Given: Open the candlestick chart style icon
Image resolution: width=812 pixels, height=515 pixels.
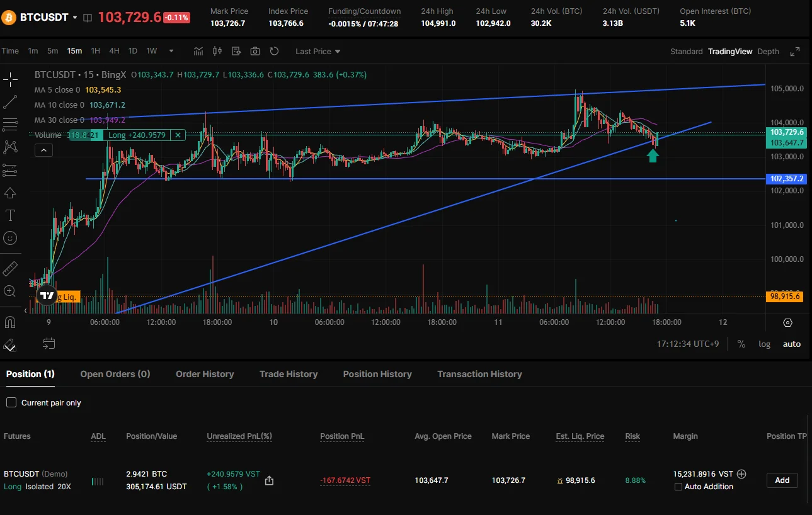Looking at the screenshot, I should [x=218, y=51].
